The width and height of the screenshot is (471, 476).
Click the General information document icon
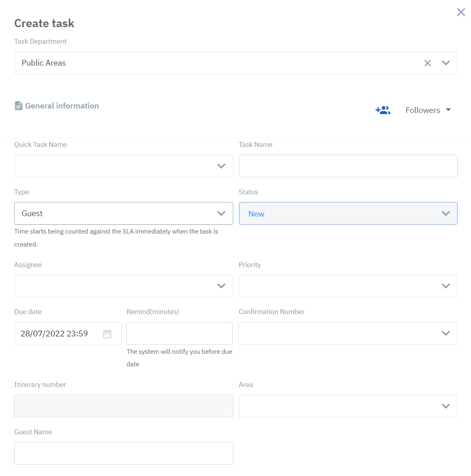[19, 106]
